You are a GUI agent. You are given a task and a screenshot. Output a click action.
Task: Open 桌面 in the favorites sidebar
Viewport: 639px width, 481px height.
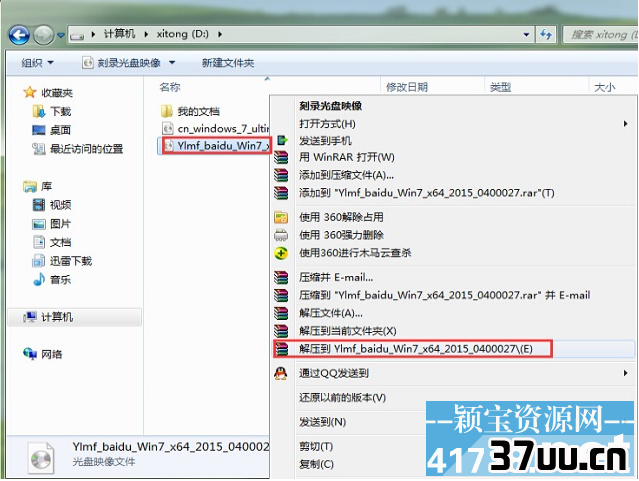[x=60, y=130]
